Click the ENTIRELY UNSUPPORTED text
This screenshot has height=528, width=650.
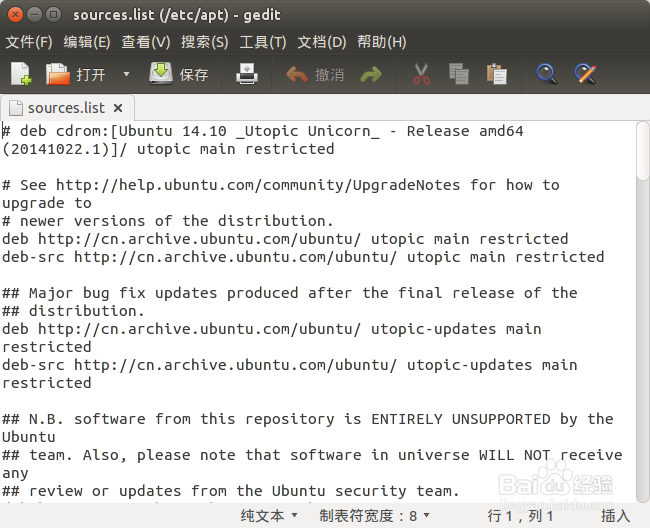(x=461, y=419)
